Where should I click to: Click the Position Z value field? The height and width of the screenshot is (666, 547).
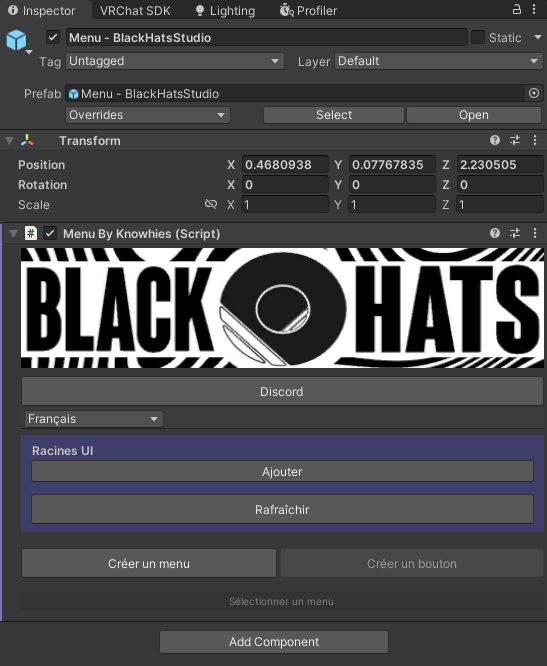500,164
